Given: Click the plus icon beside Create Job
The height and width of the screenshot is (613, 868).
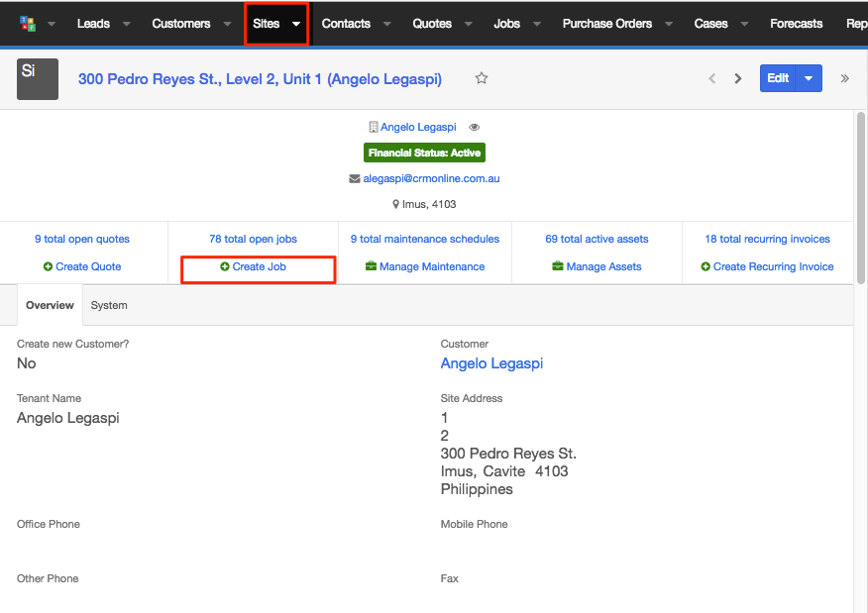Looking at the screenshot, I should coord(225,266).
